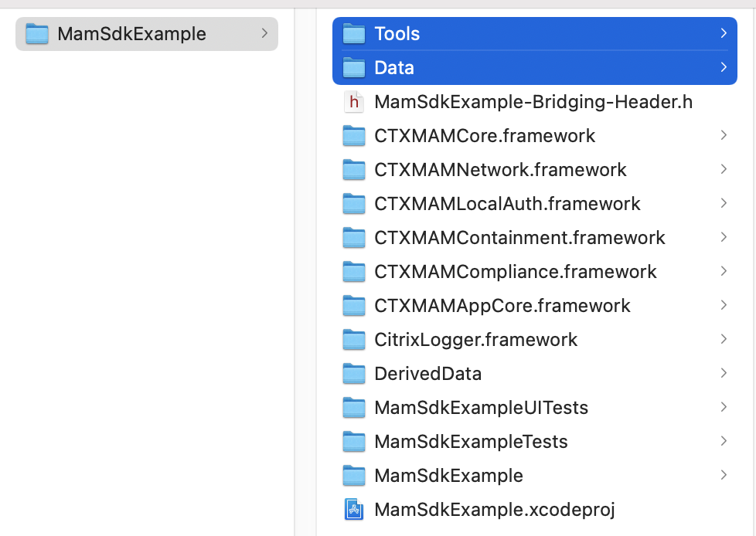This screenshot has height=536, width=756.
Task: Expand the Data folder chevron
Action: 724,67
